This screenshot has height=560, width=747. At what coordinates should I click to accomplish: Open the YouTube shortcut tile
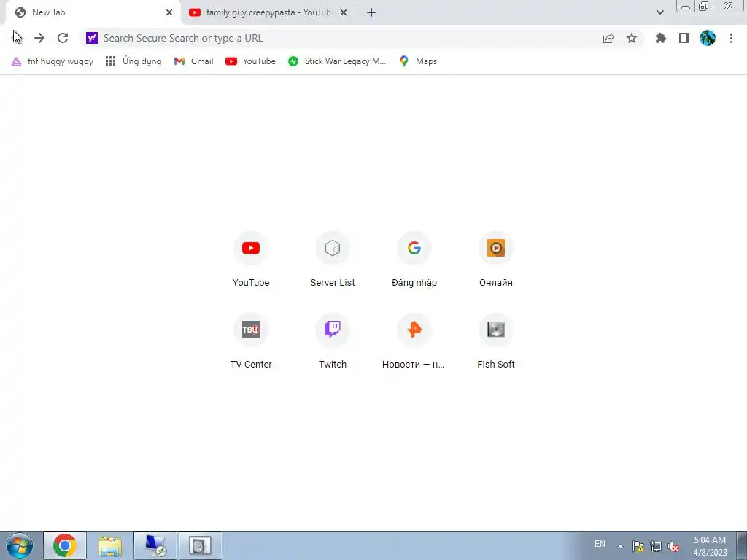click(251, 260)
